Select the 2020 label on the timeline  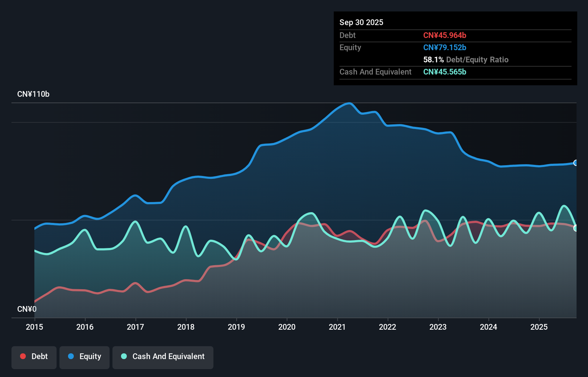(287, 327)
